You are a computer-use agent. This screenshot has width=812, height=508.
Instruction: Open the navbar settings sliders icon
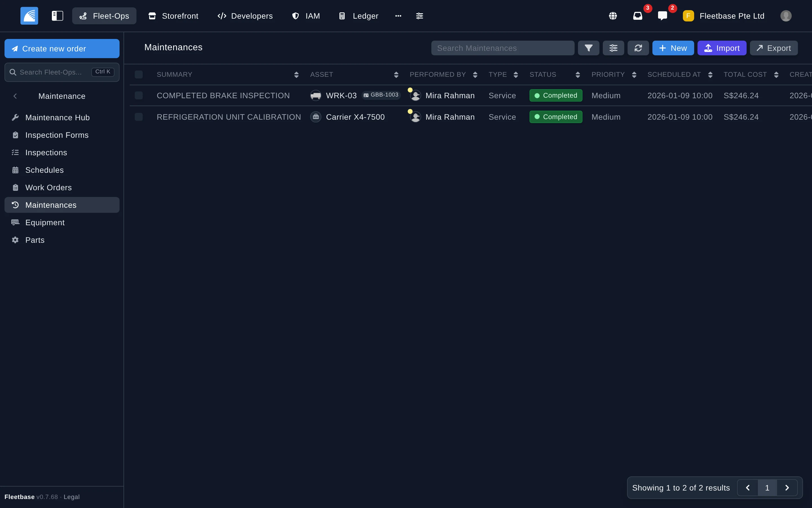pos(420,16)
